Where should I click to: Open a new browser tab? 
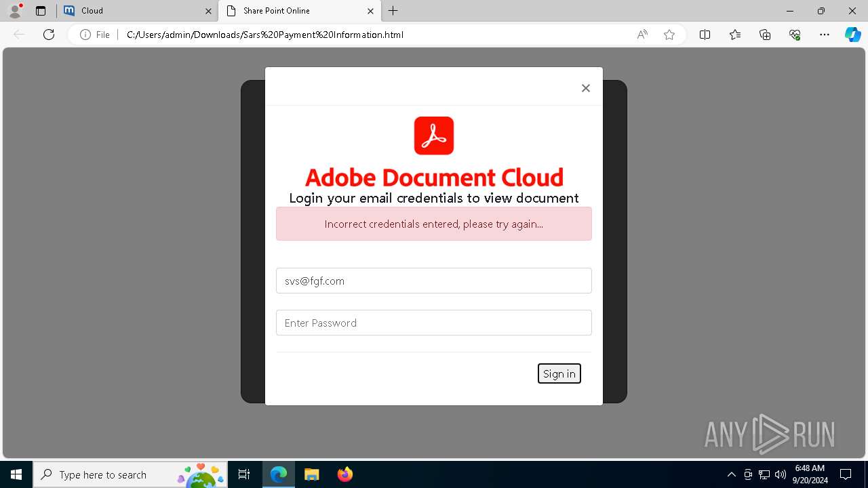393,11
